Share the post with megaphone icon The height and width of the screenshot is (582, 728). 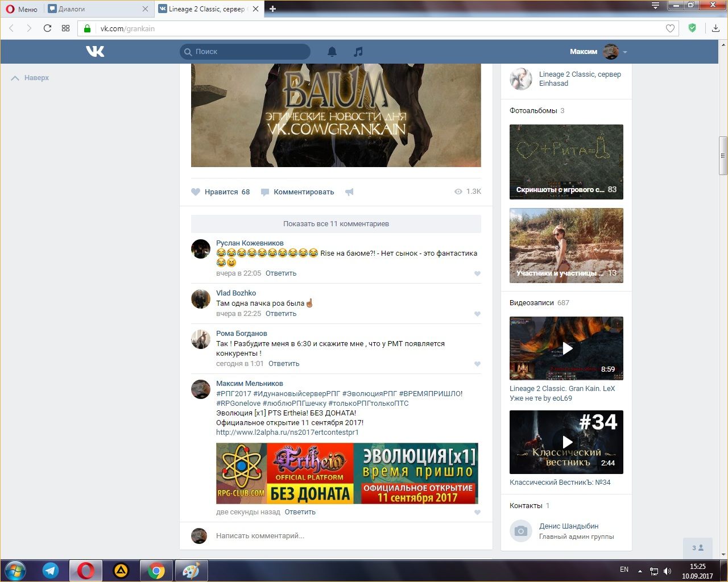pyautogui.click(x=349, y=192)
